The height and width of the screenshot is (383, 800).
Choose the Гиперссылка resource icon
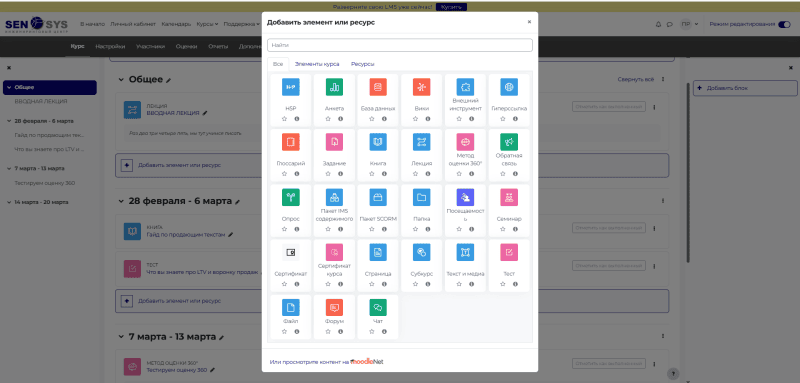point(509,87)
